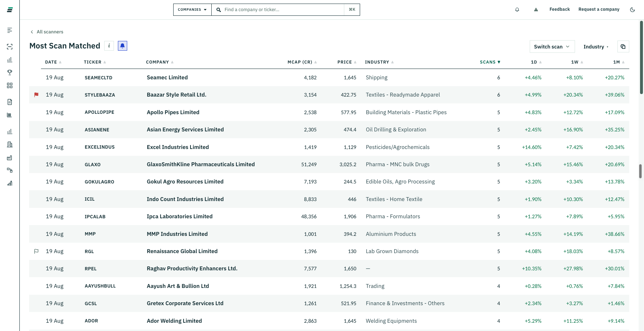Open Asian Energy Services Limited
Viewport: 644px width, 331px height.
[185, 130]
